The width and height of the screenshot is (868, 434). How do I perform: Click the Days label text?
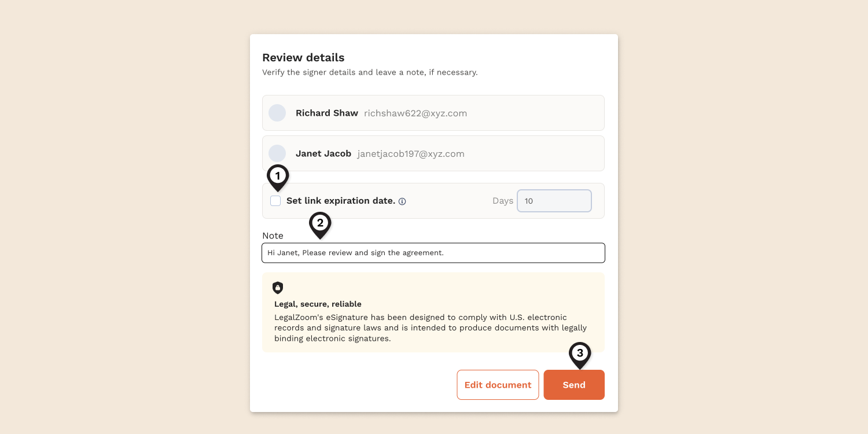coord(503,201)
